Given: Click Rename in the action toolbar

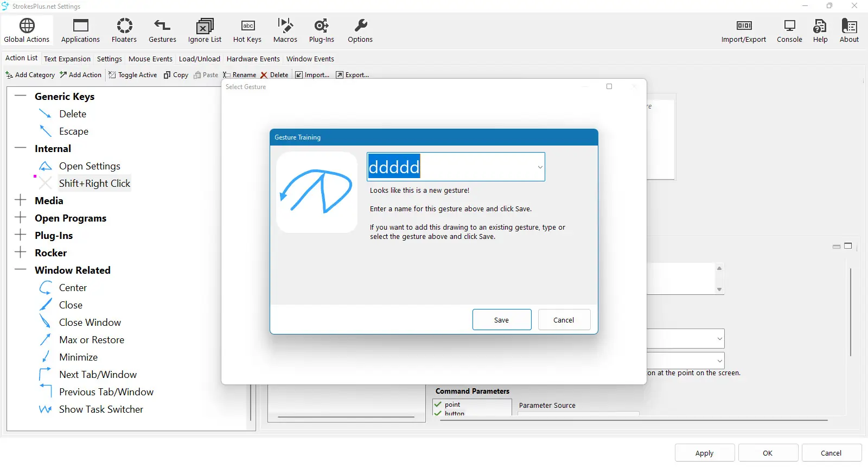Looking at the screenshot, I should pos(240,75).
